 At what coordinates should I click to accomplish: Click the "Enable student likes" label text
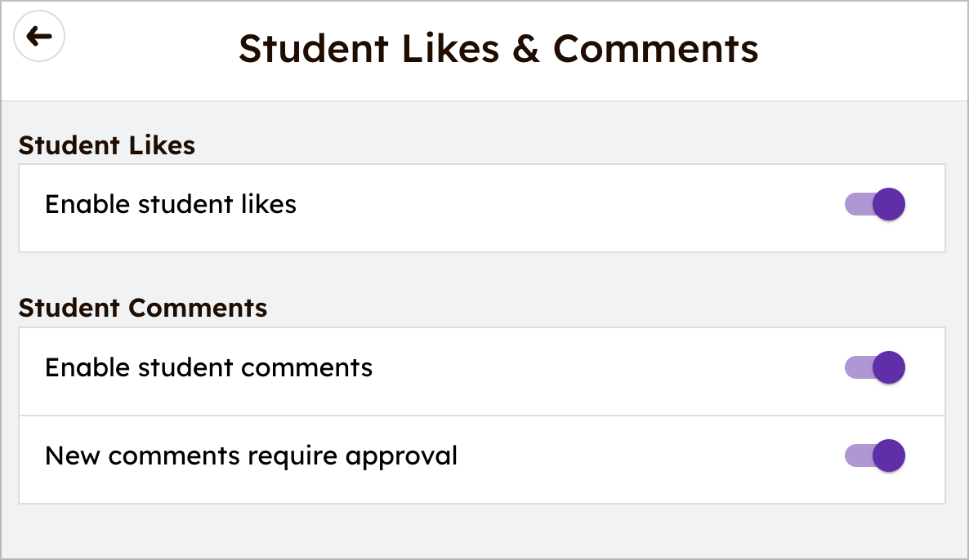click(171, 204)
